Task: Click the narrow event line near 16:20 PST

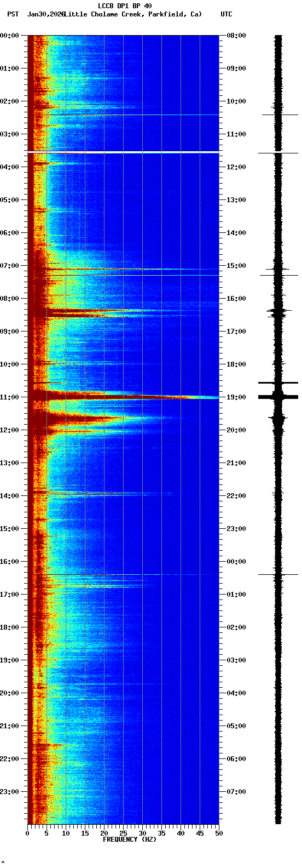Action: 123,575
